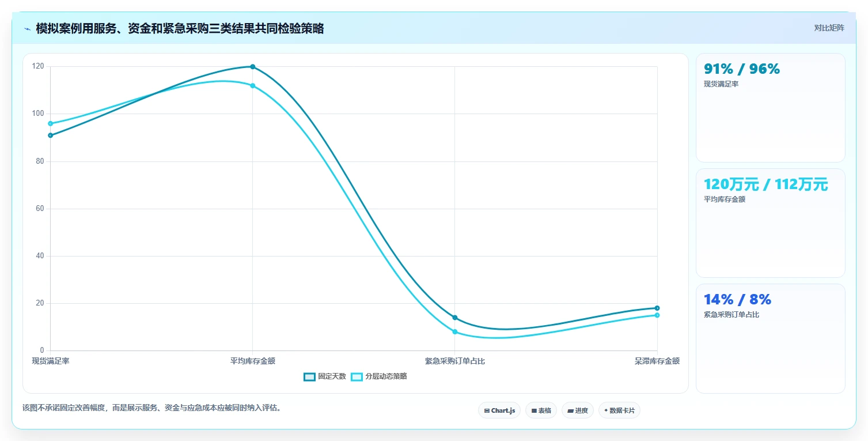Select the 进度 pill button

578,410
